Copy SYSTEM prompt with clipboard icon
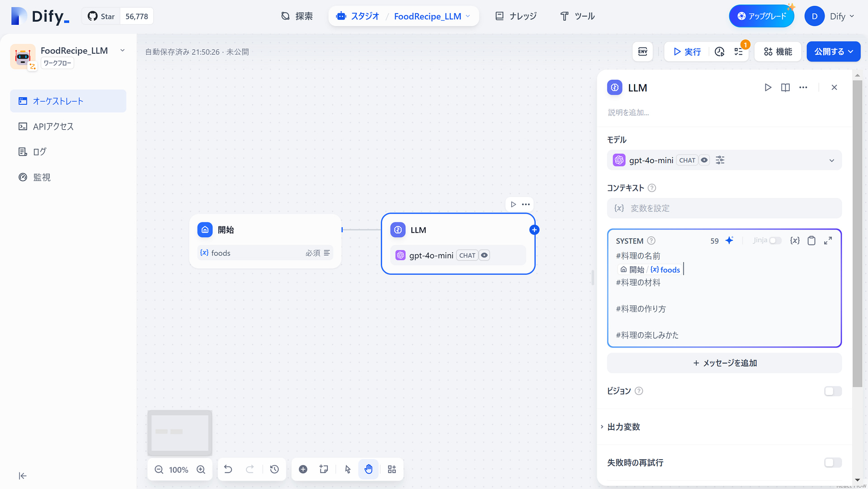The image size is (868, 489). pyautogui.click(x=811, y=240)
